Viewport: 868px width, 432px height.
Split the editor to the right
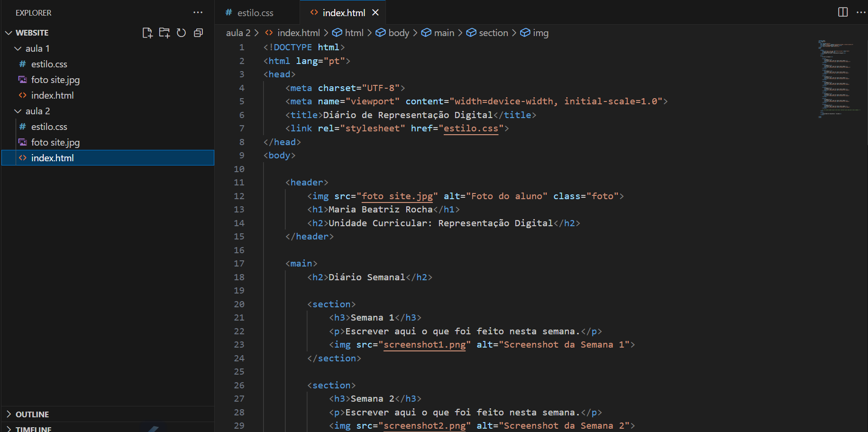point(843,12)
